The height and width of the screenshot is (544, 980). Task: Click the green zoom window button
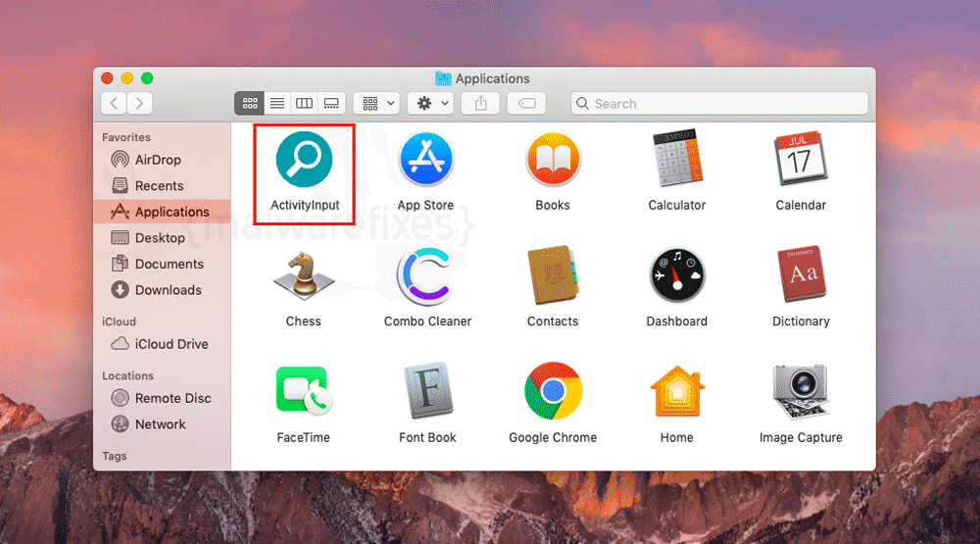coord(147,78)
